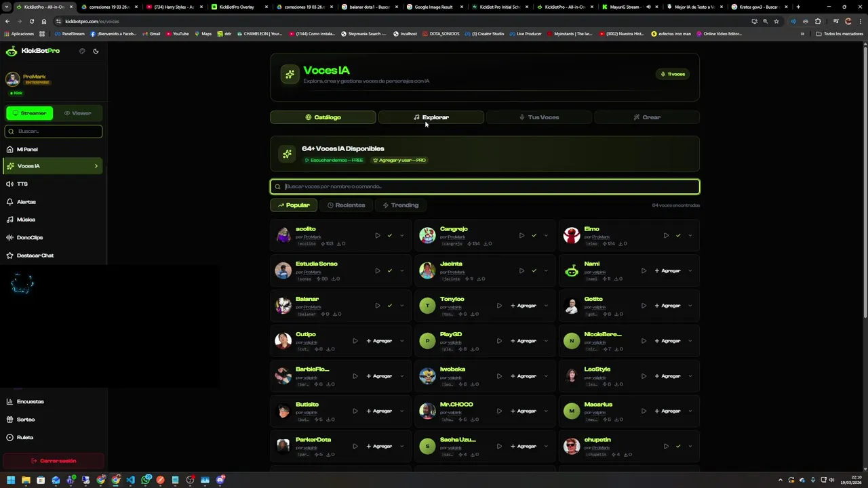Open File Explorer from the taskbar
Viewport: 868px width, 488px height.
[26, 480]
